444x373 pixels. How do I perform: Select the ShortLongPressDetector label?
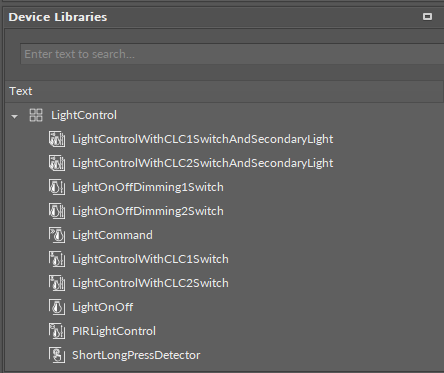pos(136,355)
